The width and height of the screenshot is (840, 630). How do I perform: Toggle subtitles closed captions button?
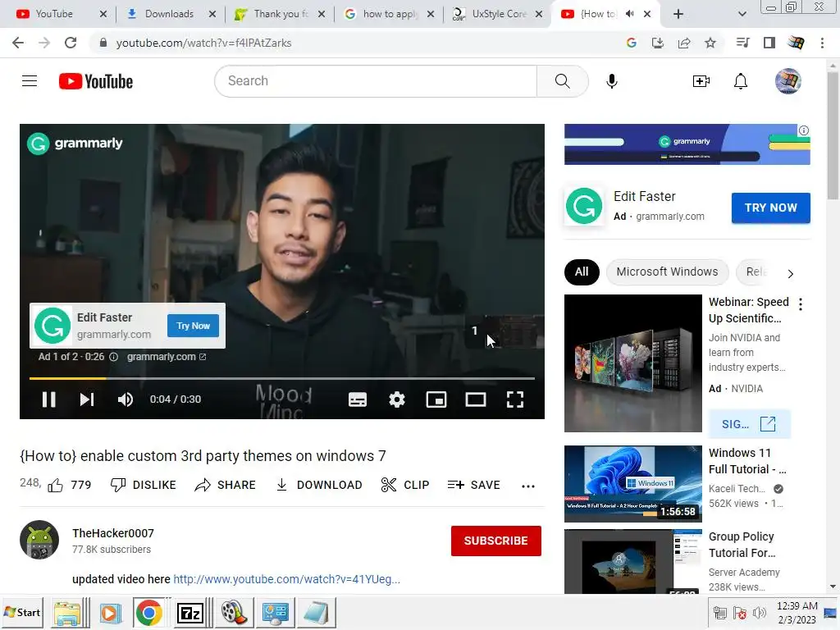(x=358, y=399)
